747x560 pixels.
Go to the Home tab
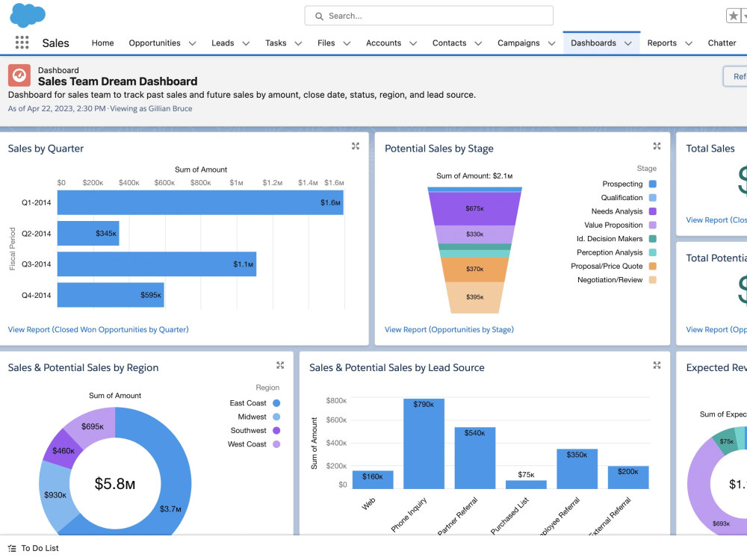[103, 43]
